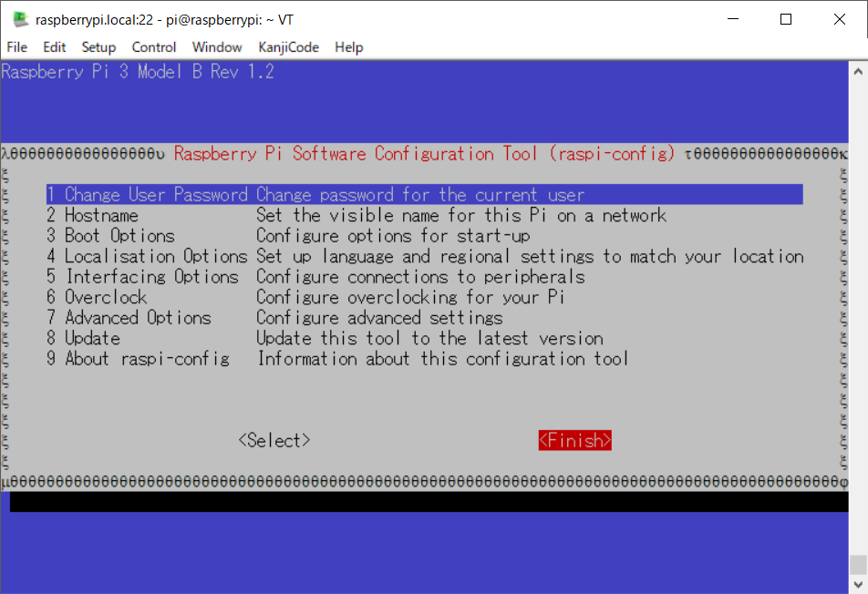Open the Edit menu
868x594 pixels.
tap(55, 47)
